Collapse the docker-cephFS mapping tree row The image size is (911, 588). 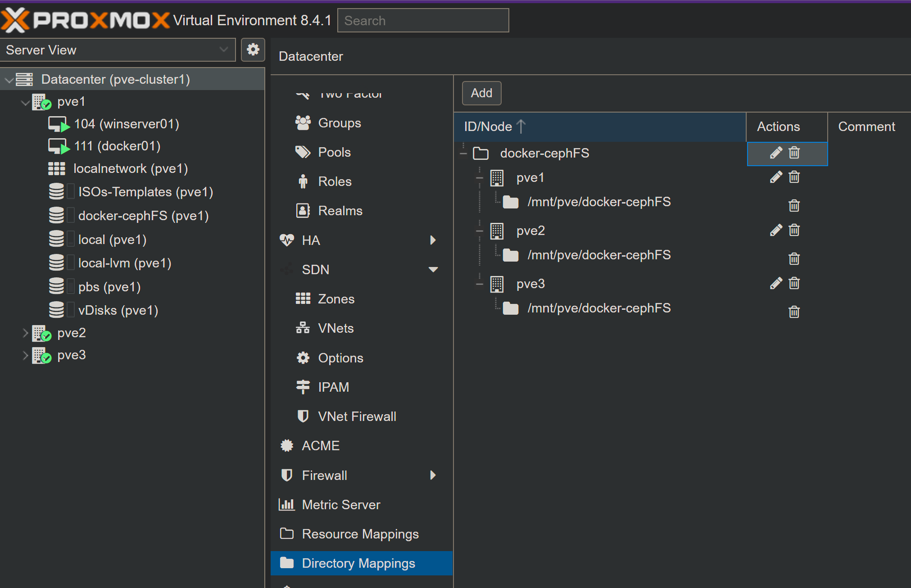pos(463,154)
